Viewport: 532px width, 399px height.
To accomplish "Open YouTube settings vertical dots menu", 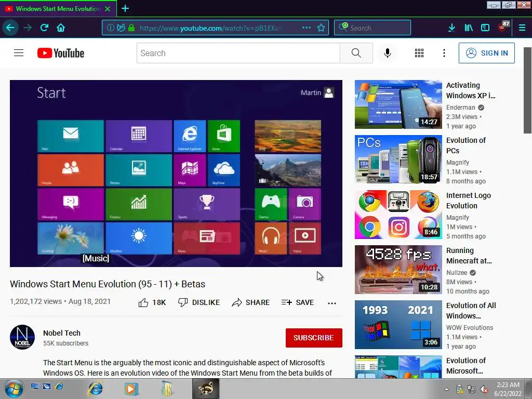I will click(444, 53).
